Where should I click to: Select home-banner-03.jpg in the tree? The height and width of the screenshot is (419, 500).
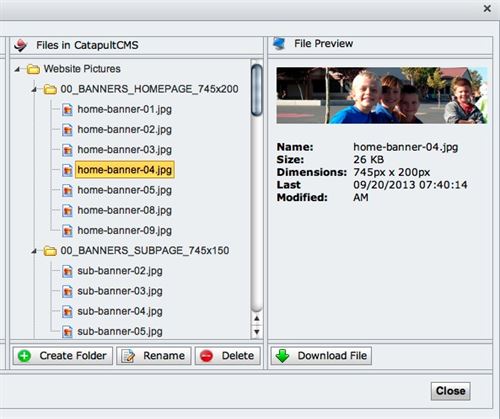click(x=125, y=150)
